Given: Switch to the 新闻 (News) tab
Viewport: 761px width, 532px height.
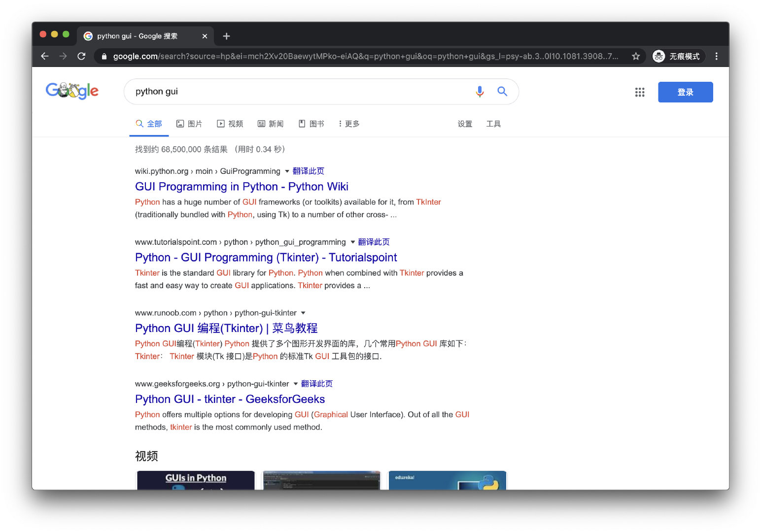Looking at the screenshot, I should click(271, 124).
